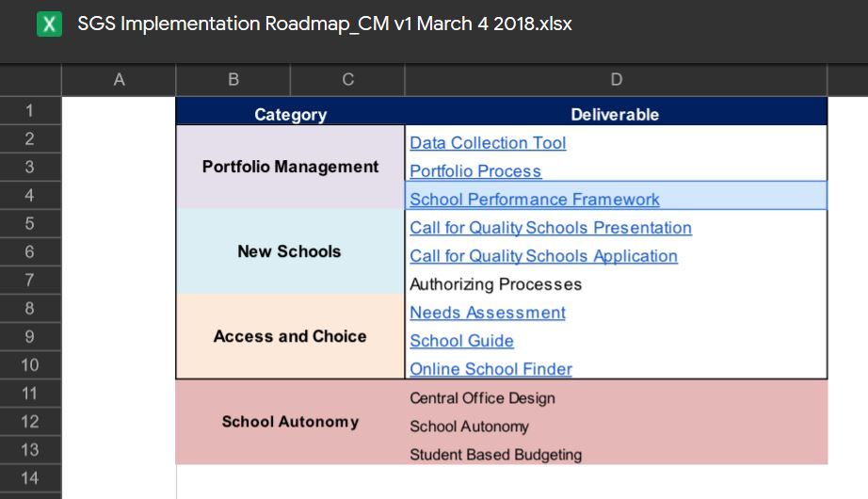Select the Portfolio Management category cell
The height and width of the screenshot is (499, 868).
(x=290, y=167)
